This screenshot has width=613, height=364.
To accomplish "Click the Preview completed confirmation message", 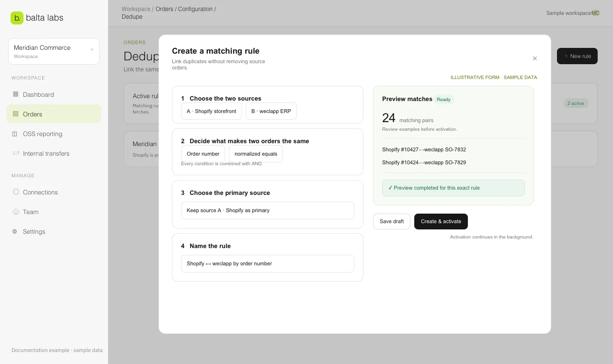I will click(x=454, y=188).
